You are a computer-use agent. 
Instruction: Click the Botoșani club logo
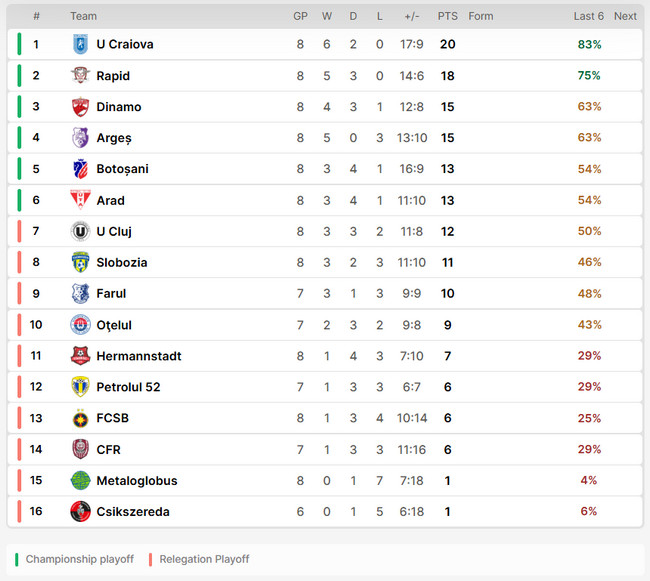[80, 169]
